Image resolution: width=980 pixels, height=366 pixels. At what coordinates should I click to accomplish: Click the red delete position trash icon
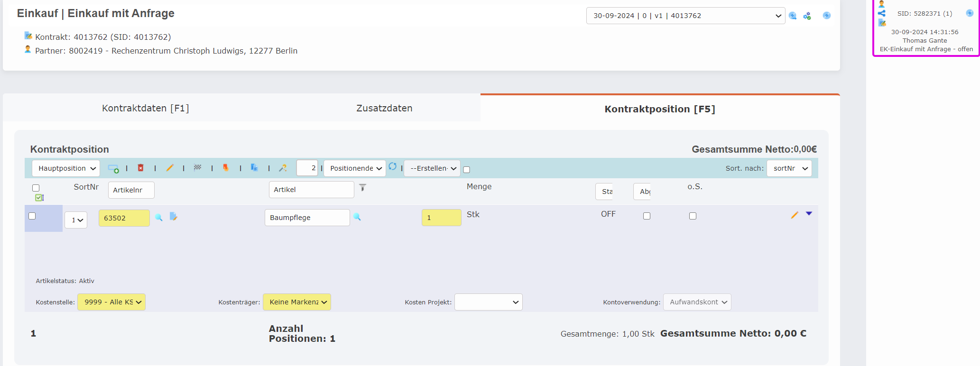140,168
